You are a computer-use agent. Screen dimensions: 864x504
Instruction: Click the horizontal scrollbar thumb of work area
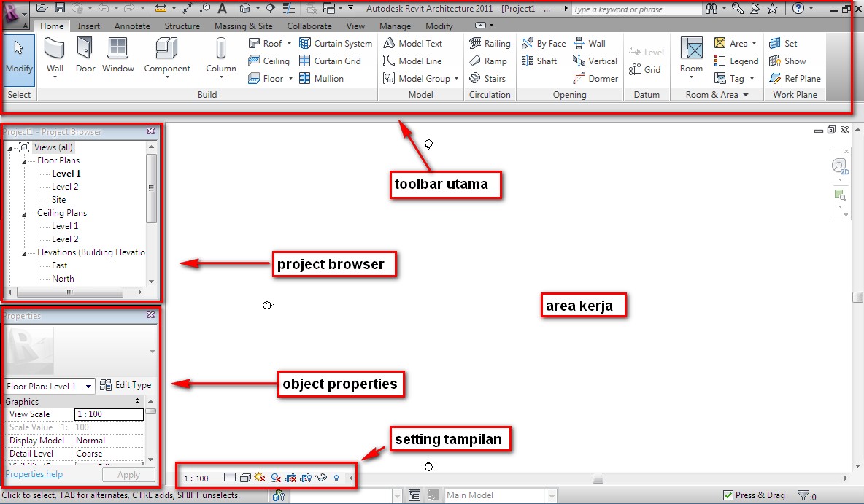point(598,478)
